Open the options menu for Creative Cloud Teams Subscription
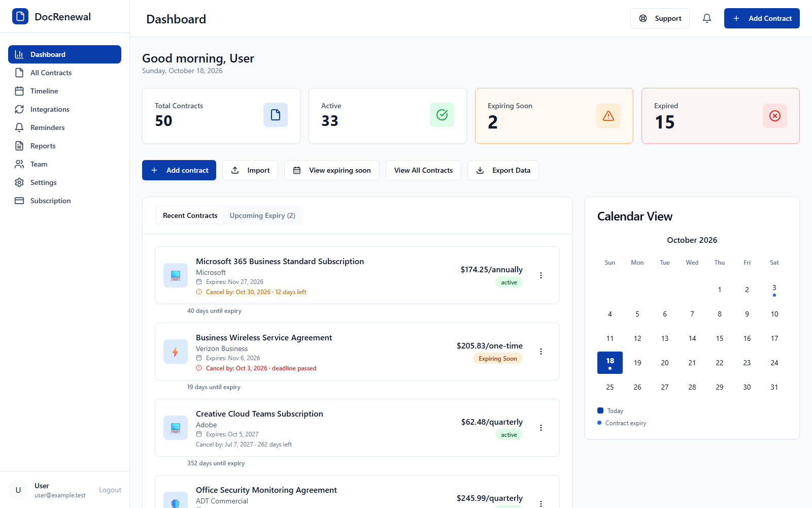This screenshot has width=812, height=508. pos(541,428)
